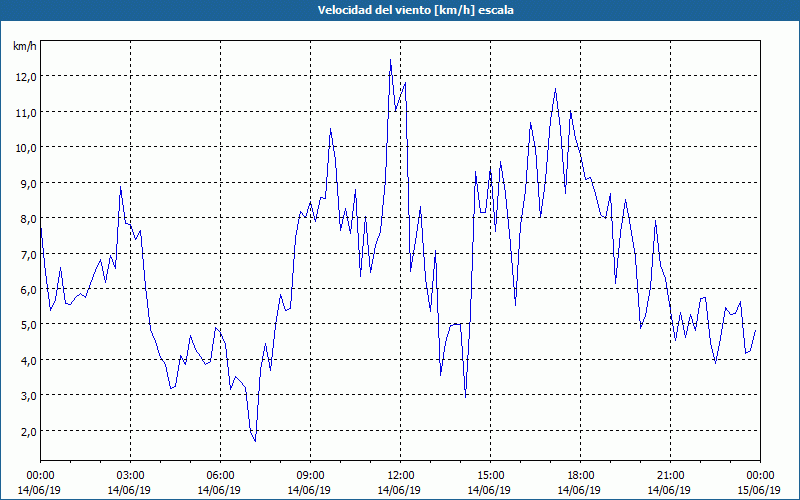Select the 11,0 y-axis value
The height and width of the screenshot is (500, 800).
[26, 113]
